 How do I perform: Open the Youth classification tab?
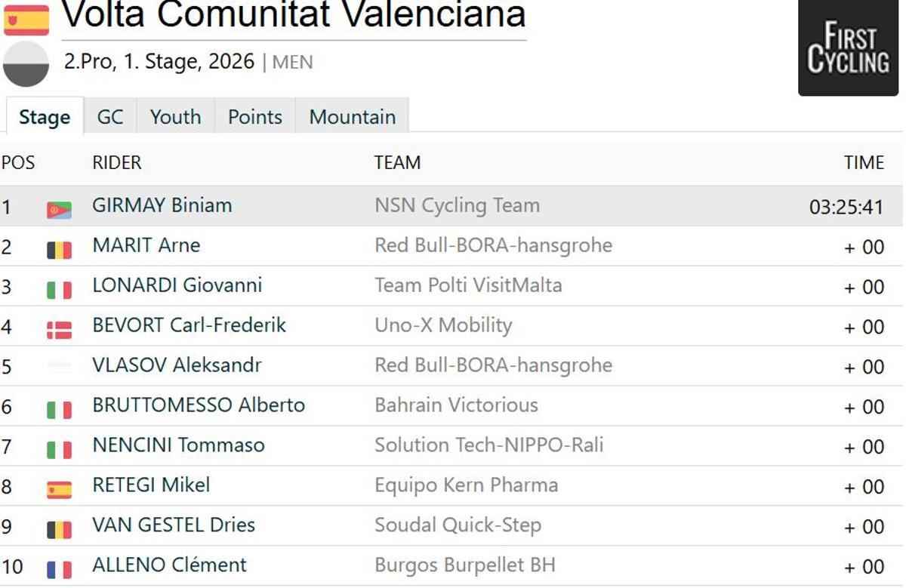[175, 117]
